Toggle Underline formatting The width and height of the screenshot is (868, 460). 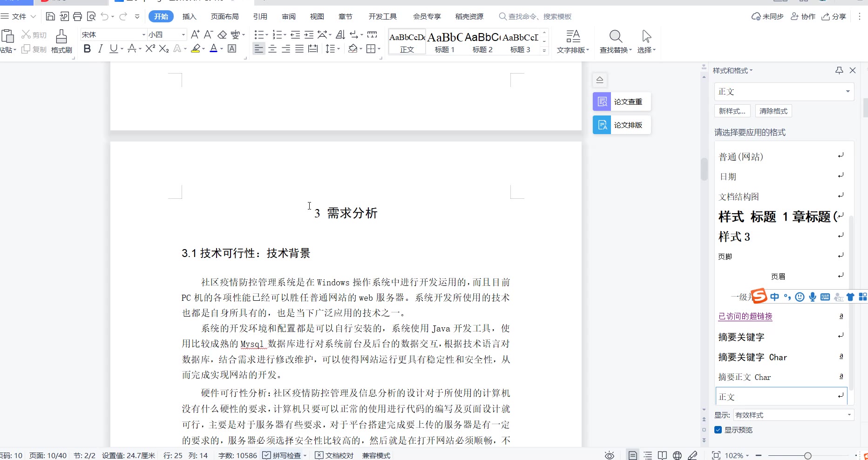(113, 48)
